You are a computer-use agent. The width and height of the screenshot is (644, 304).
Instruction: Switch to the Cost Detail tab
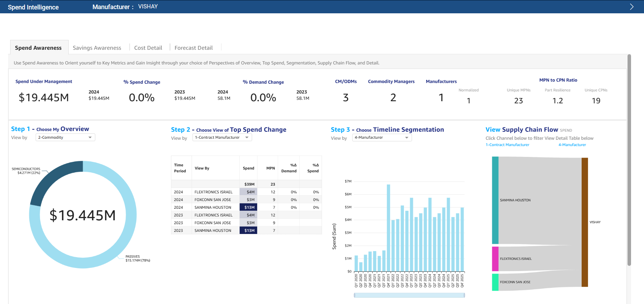click(x=148, y=48)
